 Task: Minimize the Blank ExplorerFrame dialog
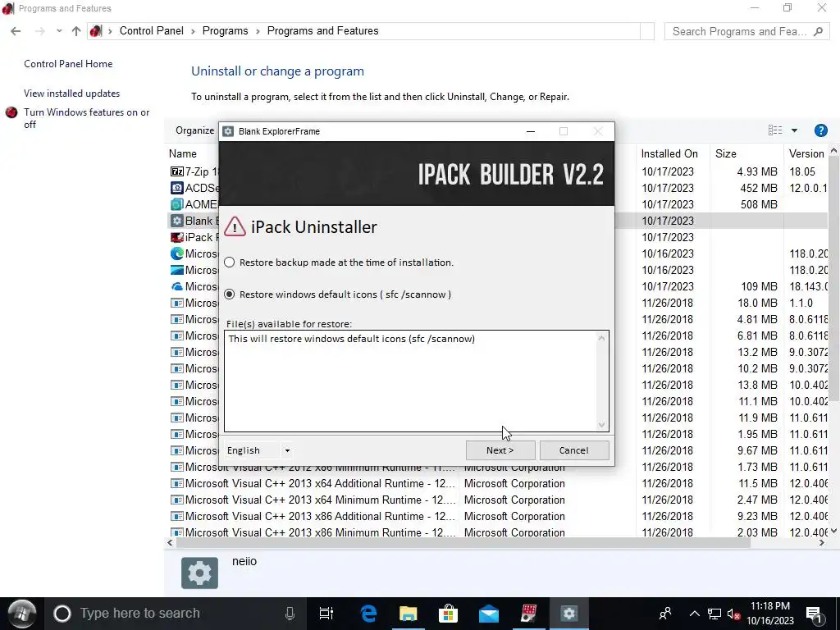point(531,131)
